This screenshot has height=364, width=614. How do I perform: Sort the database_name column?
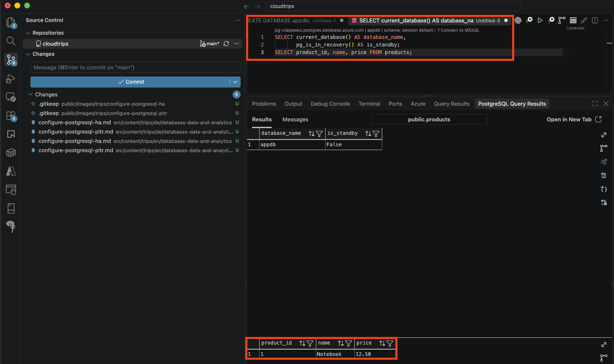click(x=312, y=134)
